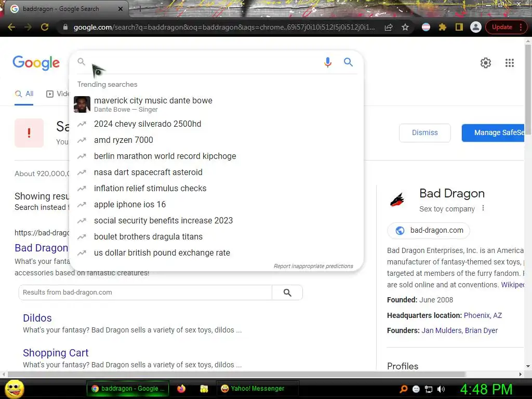Image resolution: width=532 pixels, height=399 pixels.
Task: Open the Google apps grid icon
Action: pyautogui.click(x=509, y=63)
